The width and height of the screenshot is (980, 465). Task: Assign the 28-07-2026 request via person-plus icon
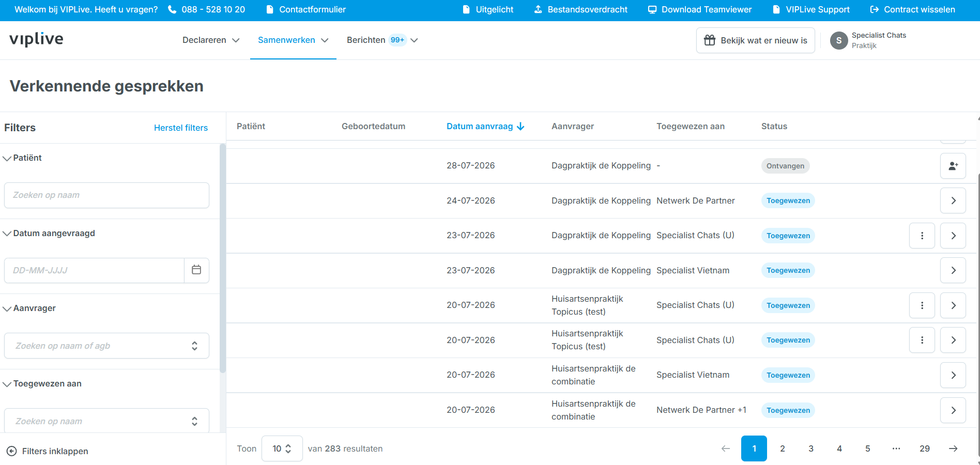(953, 166)
